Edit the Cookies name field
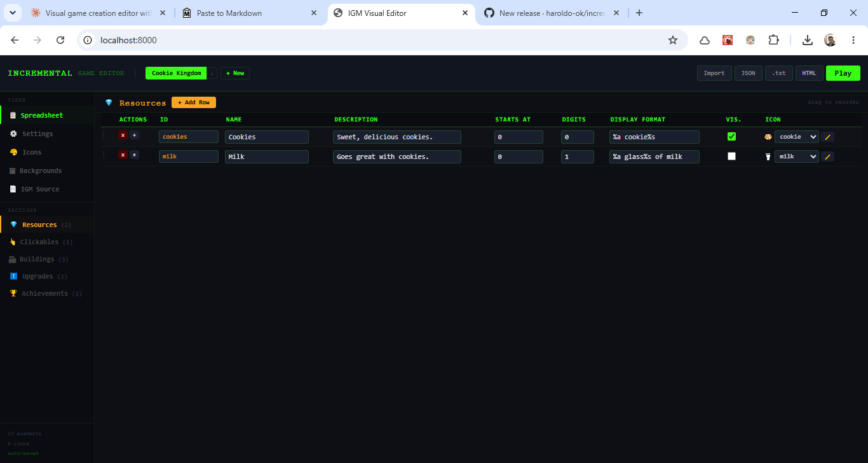 [267, 137]
